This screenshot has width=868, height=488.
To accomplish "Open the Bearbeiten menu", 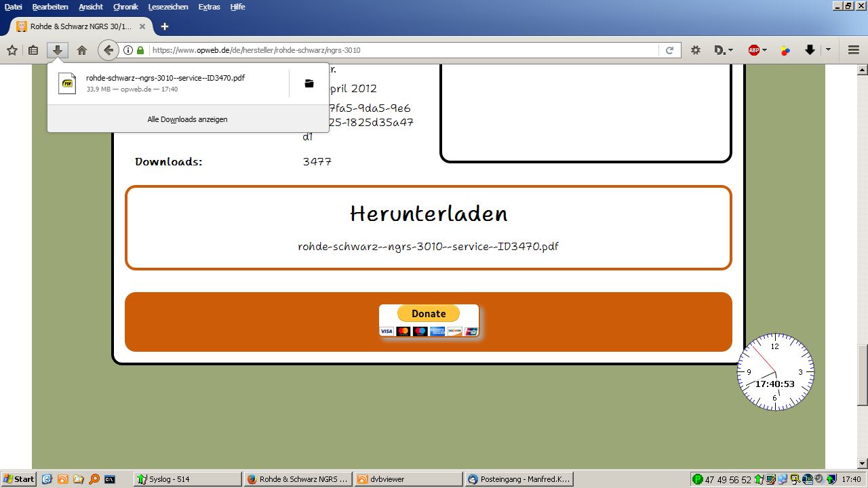I will tap(50, 7).
